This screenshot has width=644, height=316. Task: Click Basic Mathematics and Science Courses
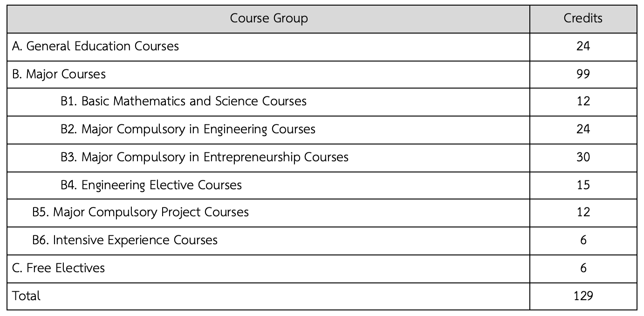pyautogui.click(x=184, y=101)
